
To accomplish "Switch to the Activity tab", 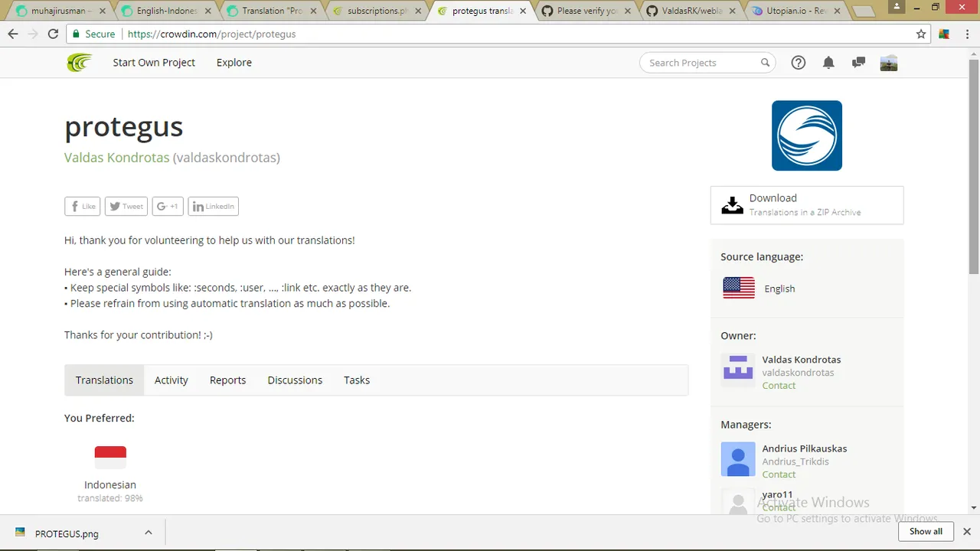I will click(x=171, y=380).
